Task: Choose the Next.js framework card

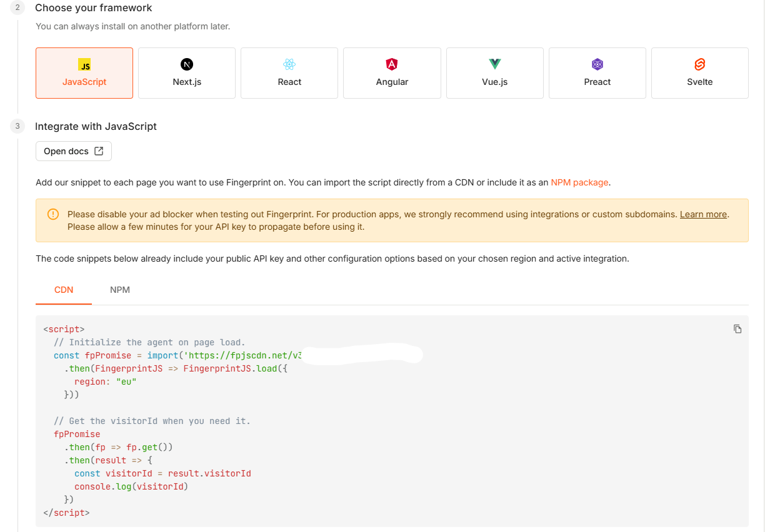Action: coord(187,73)
